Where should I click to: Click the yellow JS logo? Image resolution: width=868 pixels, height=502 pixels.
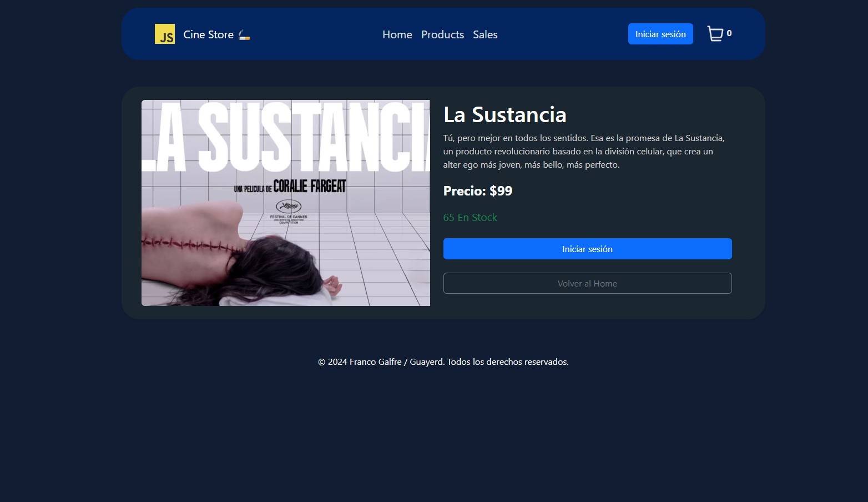[x=165, y=34]
